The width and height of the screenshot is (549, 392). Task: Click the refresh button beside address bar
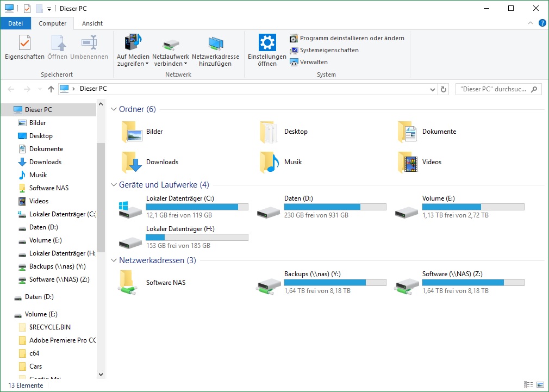coord(443,89)
